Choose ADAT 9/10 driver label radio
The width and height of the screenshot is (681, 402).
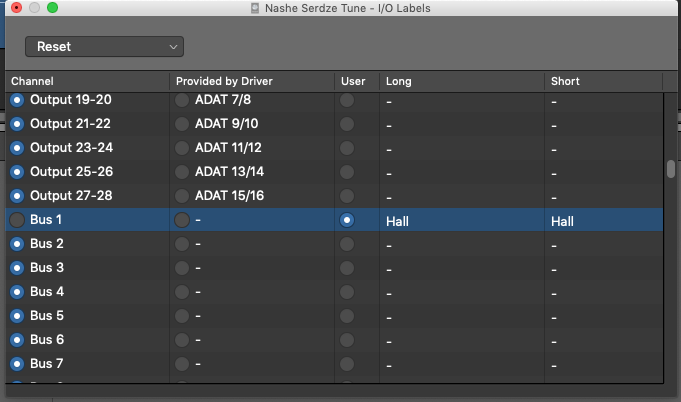(x=182, y=124)
